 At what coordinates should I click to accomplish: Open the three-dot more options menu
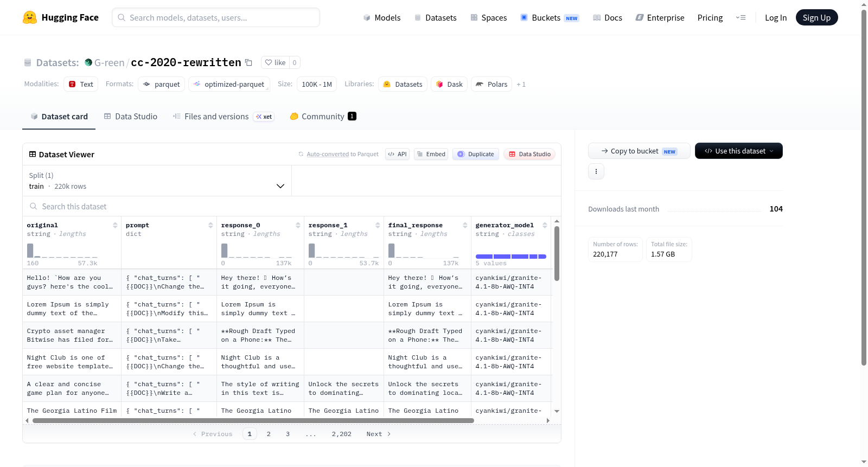[x=596, y=171]
